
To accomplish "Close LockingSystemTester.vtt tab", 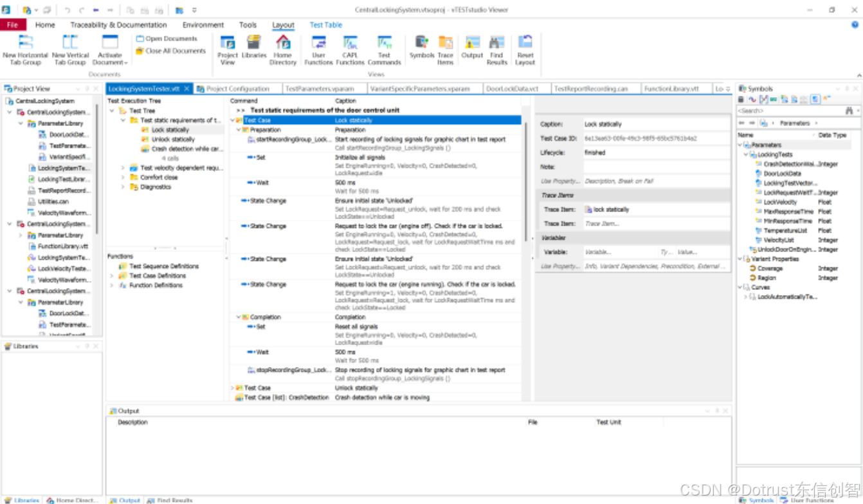I will point(186,89).
